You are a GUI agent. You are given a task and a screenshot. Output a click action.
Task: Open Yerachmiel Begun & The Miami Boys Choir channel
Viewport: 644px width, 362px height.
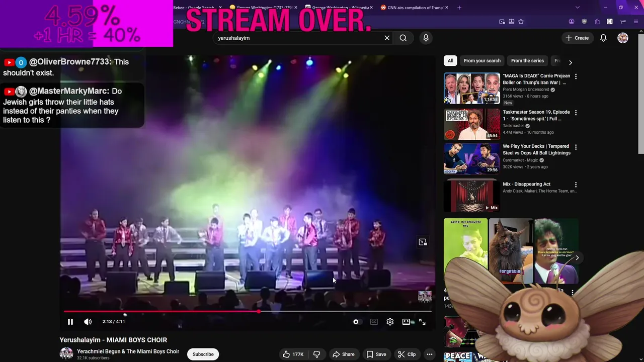pyautogui.click(x=128, y=351)
